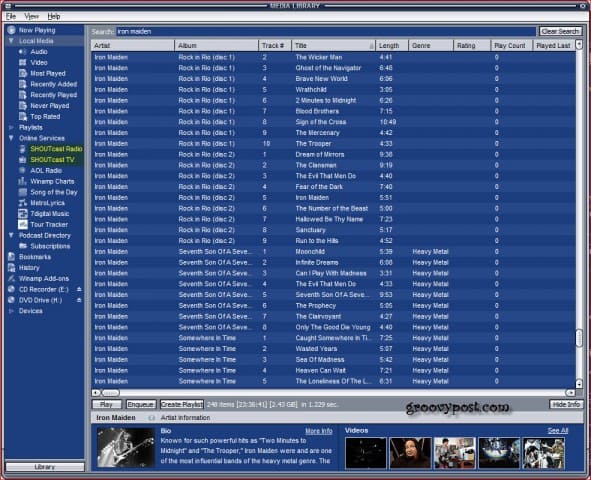Sort tracks by Genre column header
Image resolution: width=591 pixels, height=480 pixels.
coord(431,46)
